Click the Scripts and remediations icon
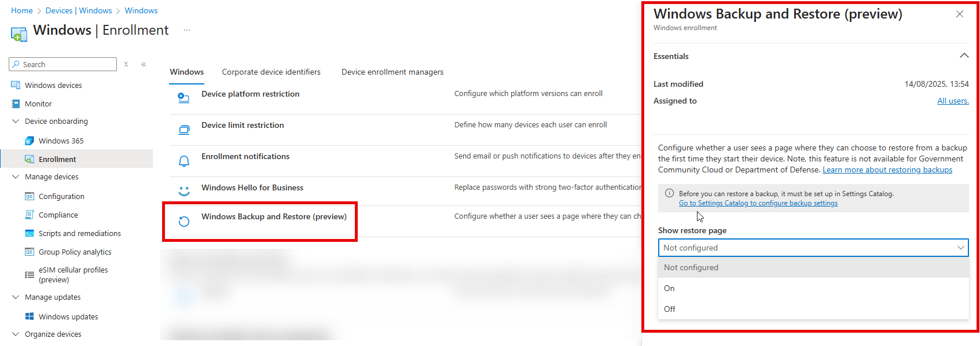Screen dimensions: 980x346 point(30,233)
